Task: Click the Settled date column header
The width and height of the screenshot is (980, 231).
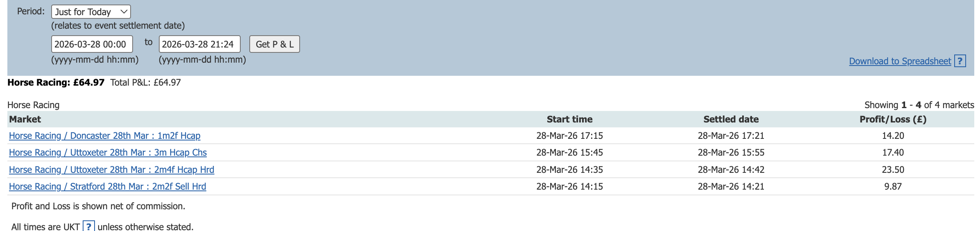Action: point(731,119)
